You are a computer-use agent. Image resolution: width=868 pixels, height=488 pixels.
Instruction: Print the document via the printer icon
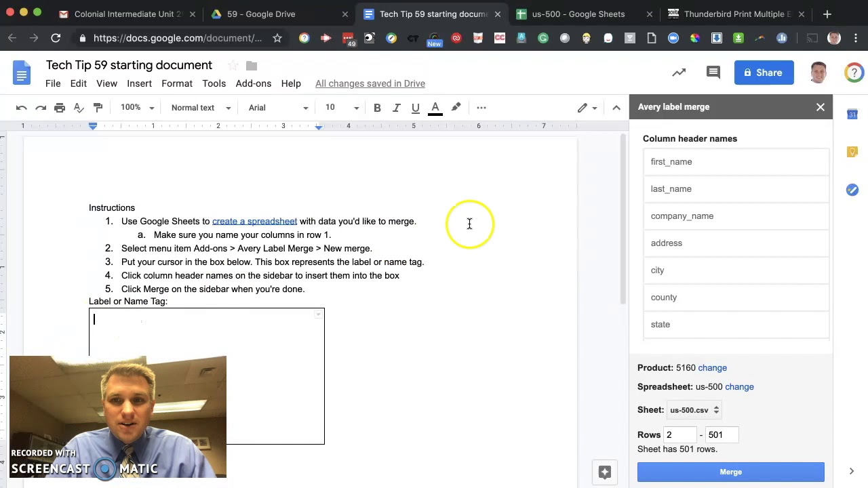tap(60, 108)
